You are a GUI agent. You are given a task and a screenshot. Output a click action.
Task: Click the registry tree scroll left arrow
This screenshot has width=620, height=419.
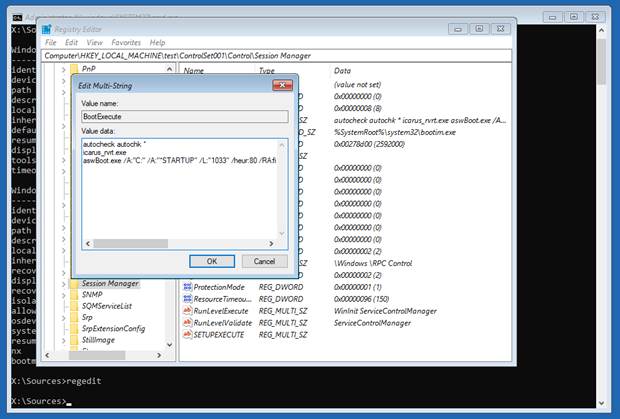(47, 355)
